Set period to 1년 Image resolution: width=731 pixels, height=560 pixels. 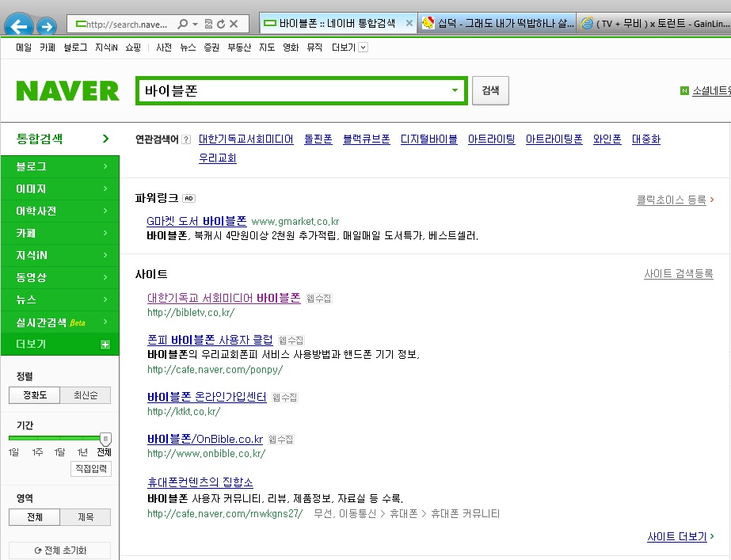[x=82, y=452]
